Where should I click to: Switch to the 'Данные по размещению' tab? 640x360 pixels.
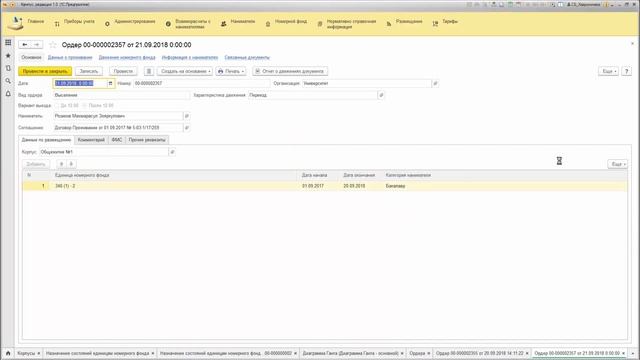pyautogui.click(x=46, y=140)
